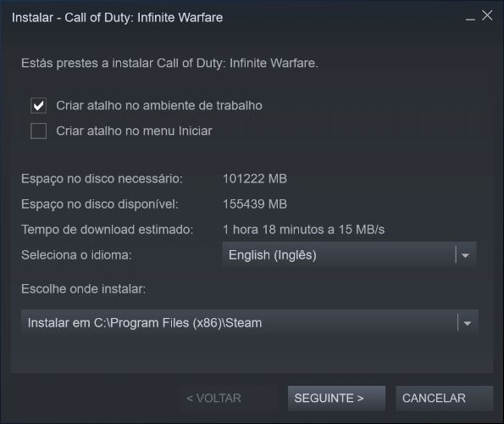
Task: Minimize the install dialog window
Action: [470, 17]
